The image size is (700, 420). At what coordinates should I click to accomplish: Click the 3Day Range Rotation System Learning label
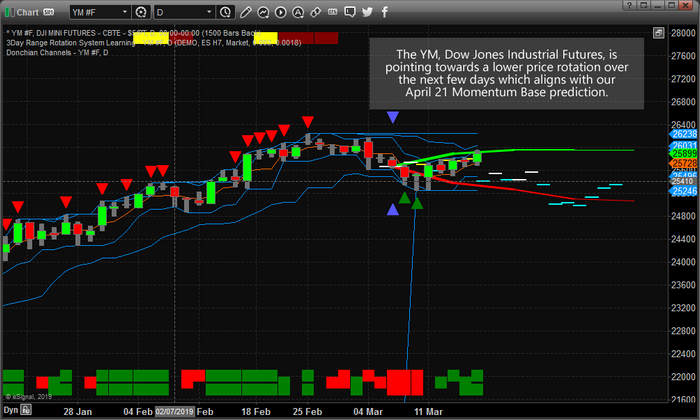tap(71, 43)
